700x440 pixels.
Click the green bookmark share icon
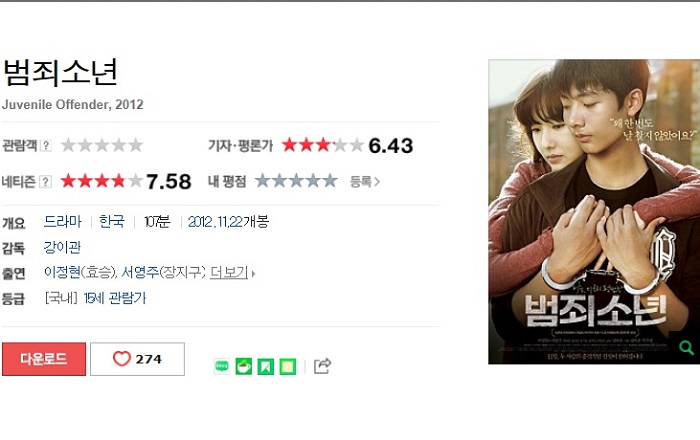266,366
